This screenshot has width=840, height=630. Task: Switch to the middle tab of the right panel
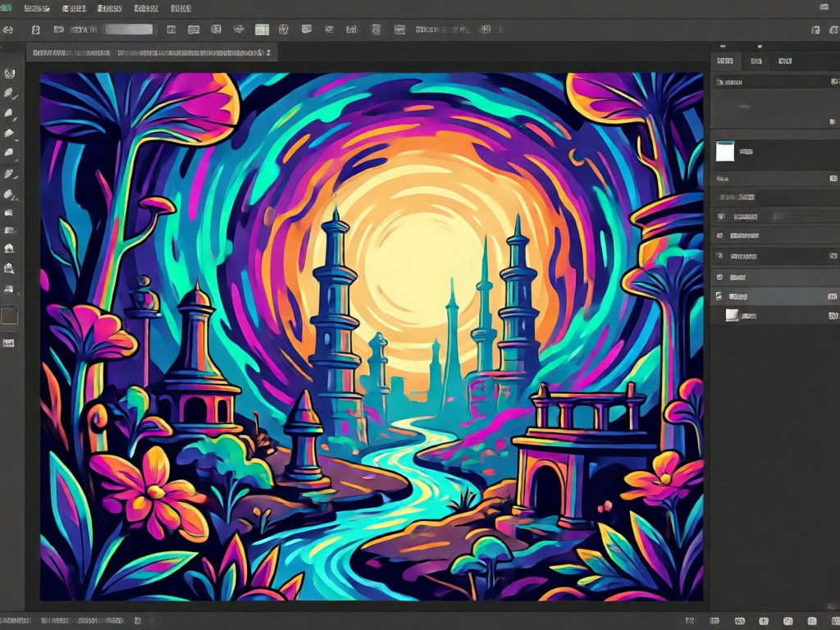coord(756,61)
